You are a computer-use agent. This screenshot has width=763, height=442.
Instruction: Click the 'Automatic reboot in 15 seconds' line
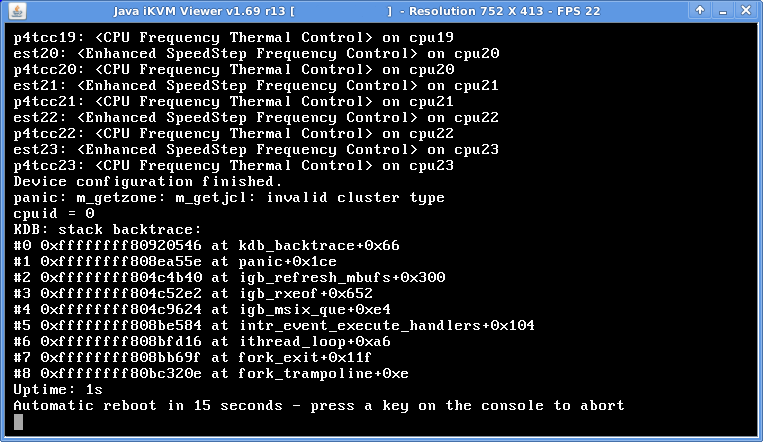319,405
